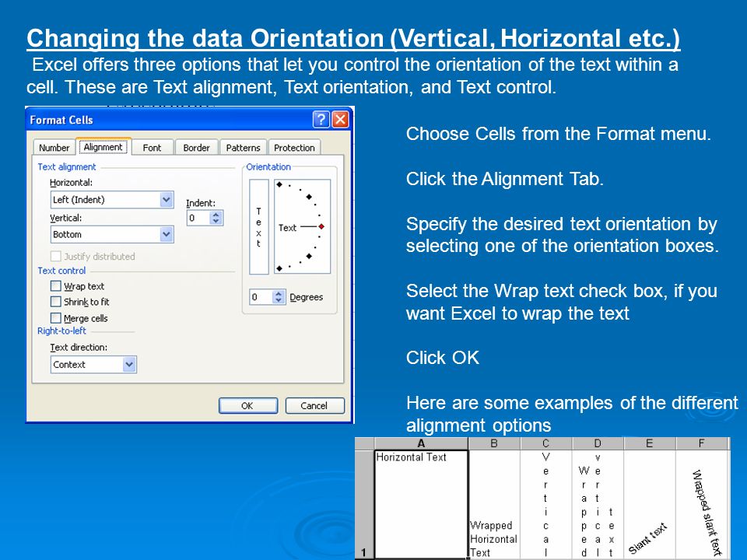Screen dimensions: 747x560
Task: Close the Format Cells dialog
Action: pos(340,119)
